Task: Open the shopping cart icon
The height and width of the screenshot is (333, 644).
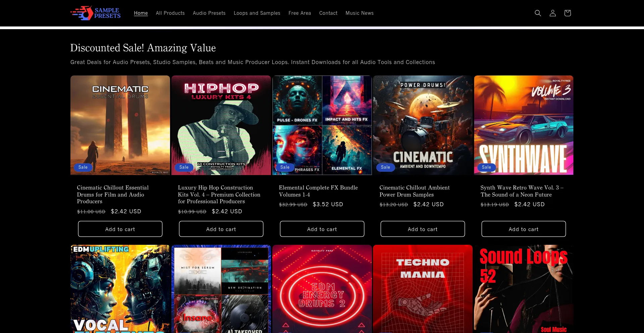Action: [567, 13]
